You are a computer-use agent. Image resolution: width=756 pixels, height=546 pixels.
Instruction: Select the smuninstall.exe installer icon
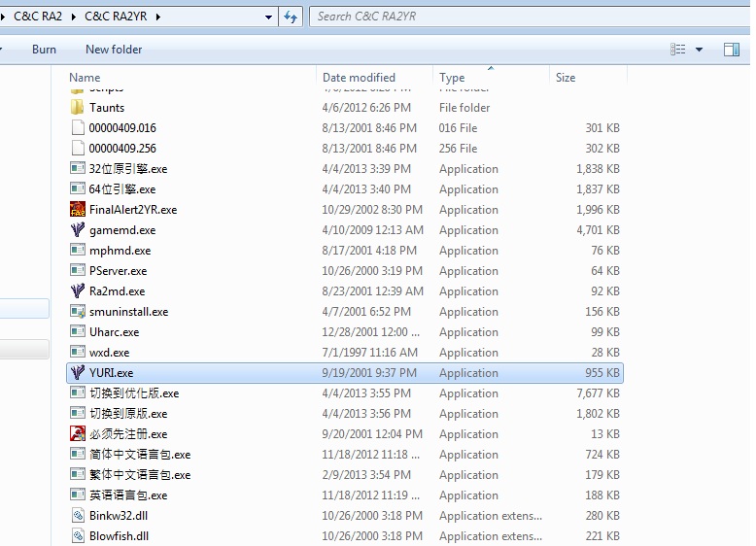click(78, 311)
